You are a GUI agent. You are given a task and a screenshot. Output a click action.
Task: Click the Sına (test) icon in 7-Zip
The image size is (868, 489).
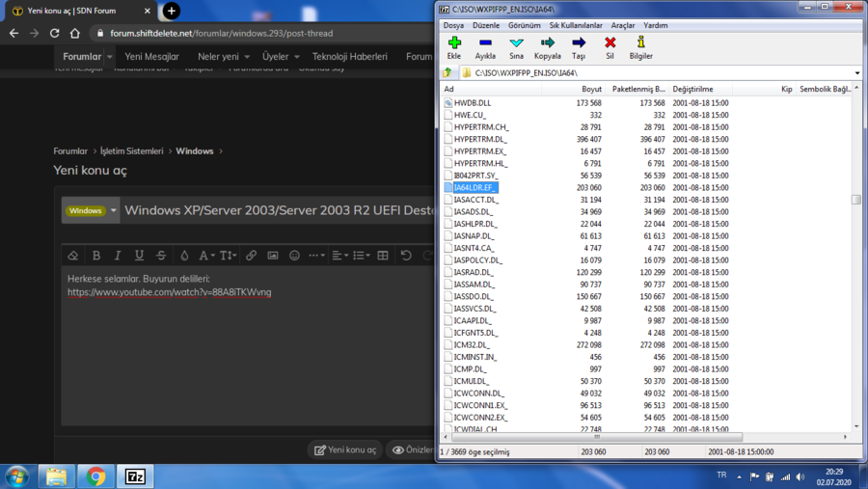(x=516, y=42)
